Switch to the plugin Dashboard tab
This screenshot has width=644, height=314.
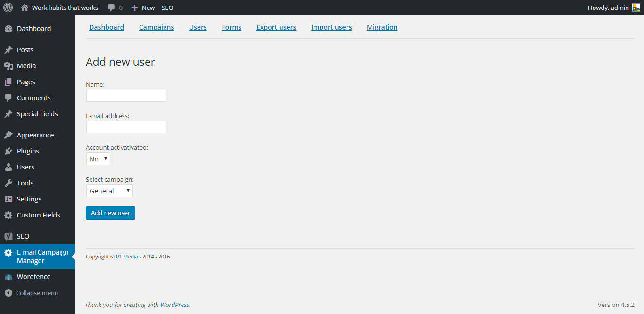107,27
